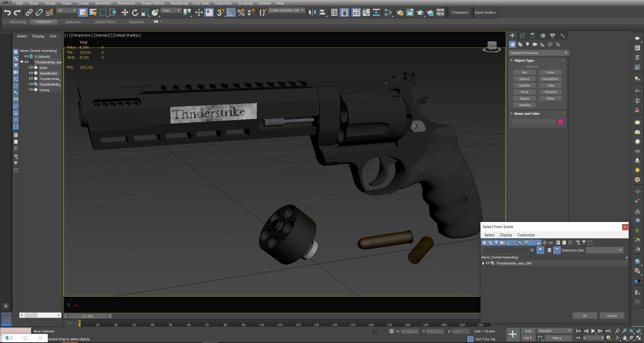Toggle eye of Thunderstrike_new_GRP in dialog
This screenshot has height=343, width=644.
click(x=488, y=263)
